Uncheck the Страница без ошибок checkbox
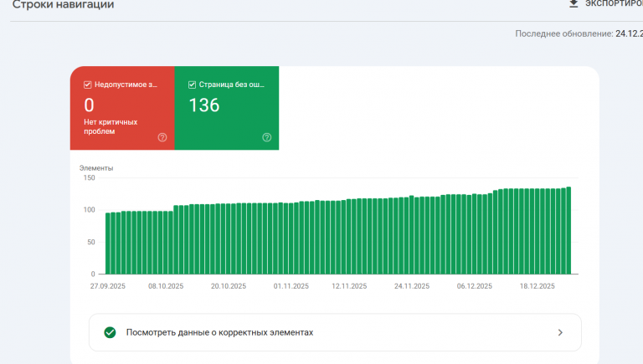643x364 pixels. (x=192, y=85)
